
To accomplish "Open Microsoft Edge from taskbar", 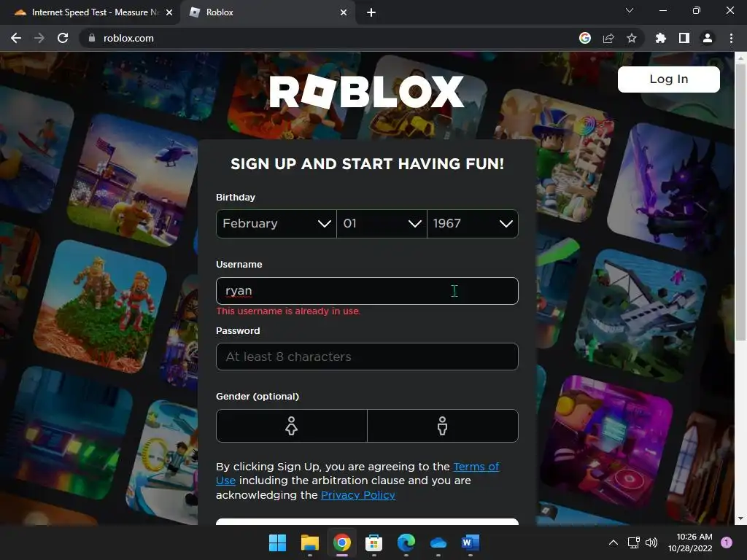I will click(x=406, y=542).
